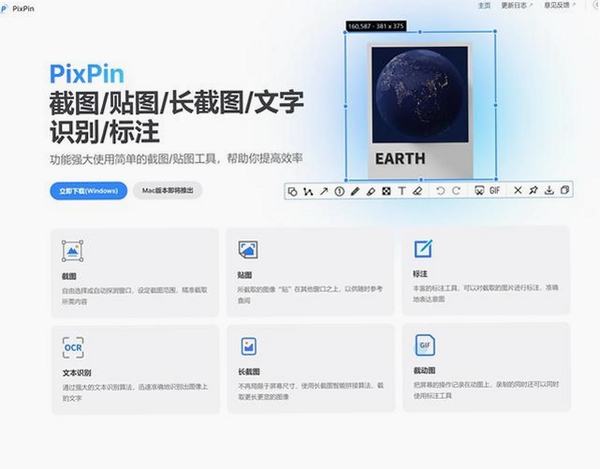The image size is (600, 469).
Task: Start long screenshot capture icon
Action: [479, 190]
